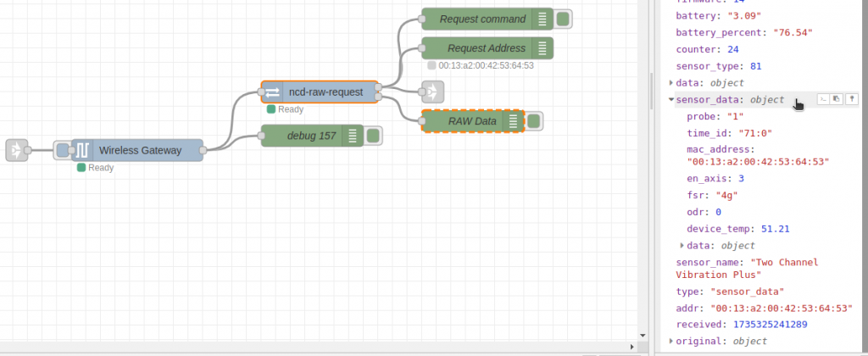Select the link-in node left of Wireless Gateway
The image size is (868, 356).
pos(16,150)
